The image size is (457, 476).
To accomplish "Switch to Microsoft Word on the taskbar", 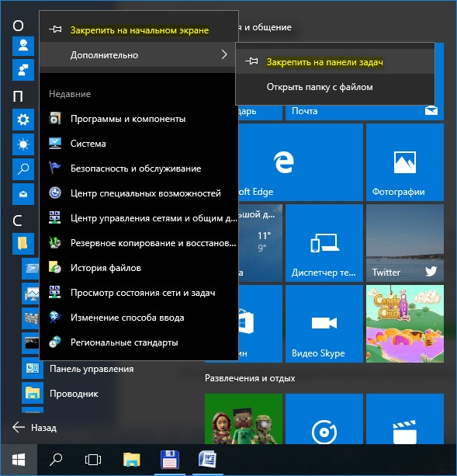I will 208,460.
